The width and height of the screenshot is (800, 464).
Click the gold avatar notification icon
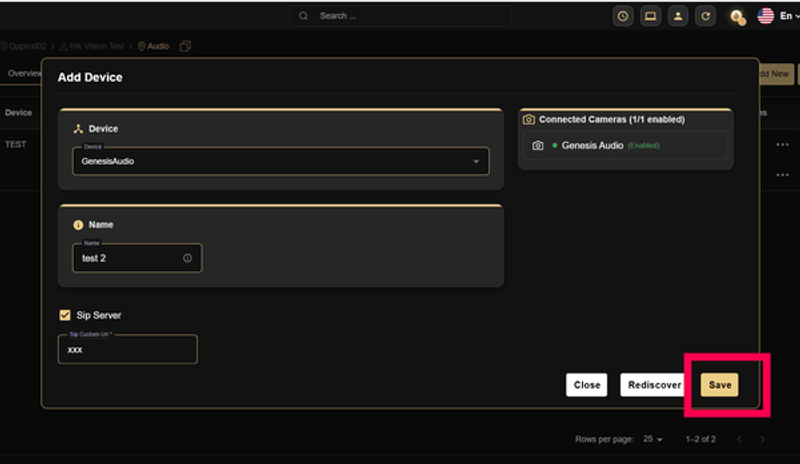click(737, 17)
